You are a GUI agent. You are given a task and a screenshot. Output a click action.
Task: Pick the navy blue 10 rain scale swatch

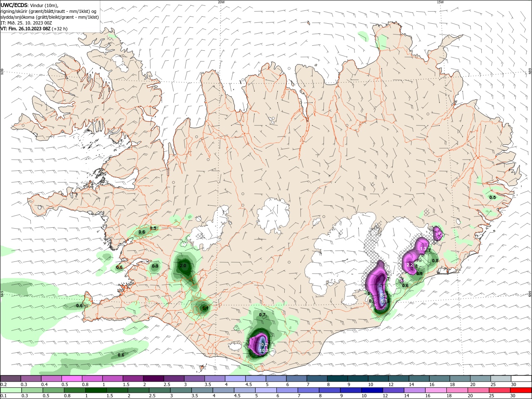pyautogui.click(x=372, y=390)
